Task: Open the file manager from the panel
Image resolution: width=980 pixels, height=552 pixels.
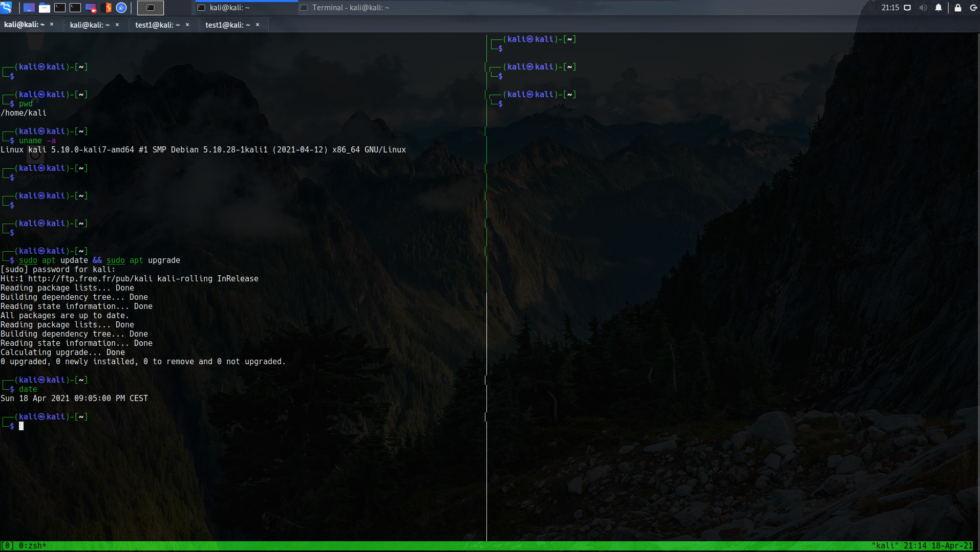Action: click(45, 8)
